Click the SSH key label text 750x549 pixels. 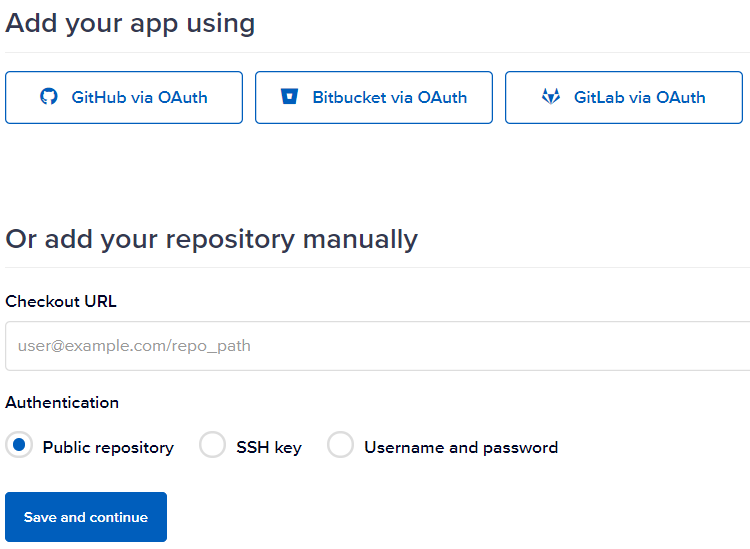(269, 448)
